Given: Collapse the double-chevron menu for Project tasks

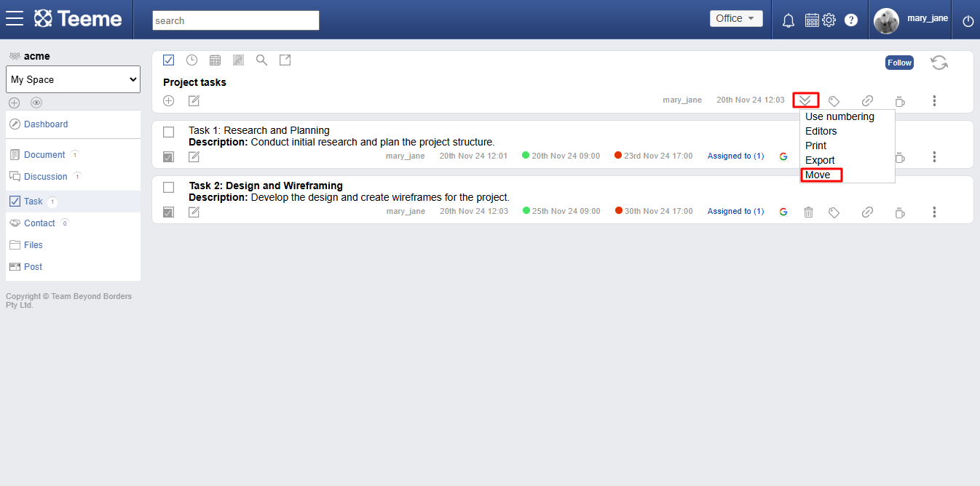Looking at the screenshot, I should click(805, 100).
